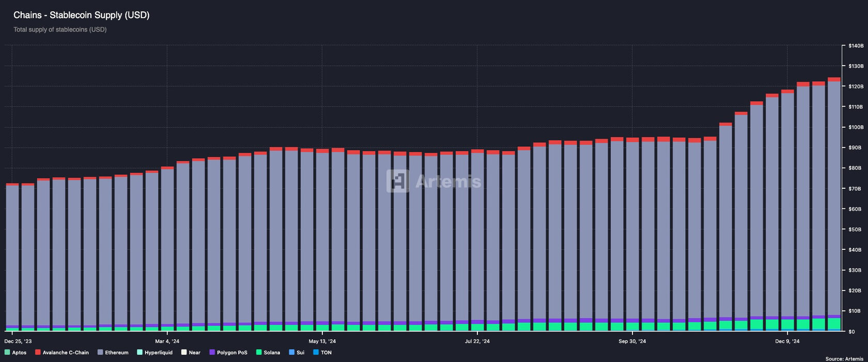
Task: Click the Avalanche C-Chain red legend swatch
Action: tap(38, 352)
